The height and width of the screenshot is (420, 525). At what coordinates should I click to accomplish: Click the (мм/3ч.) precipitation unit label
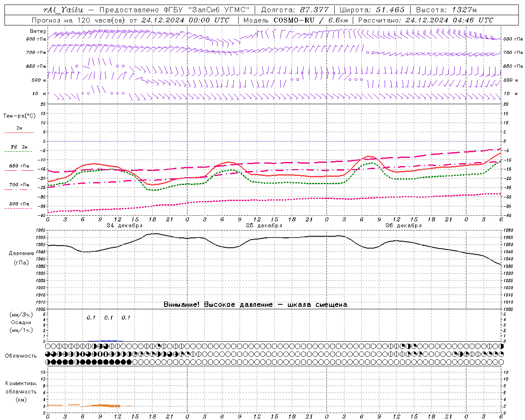[x=21, y=315]
